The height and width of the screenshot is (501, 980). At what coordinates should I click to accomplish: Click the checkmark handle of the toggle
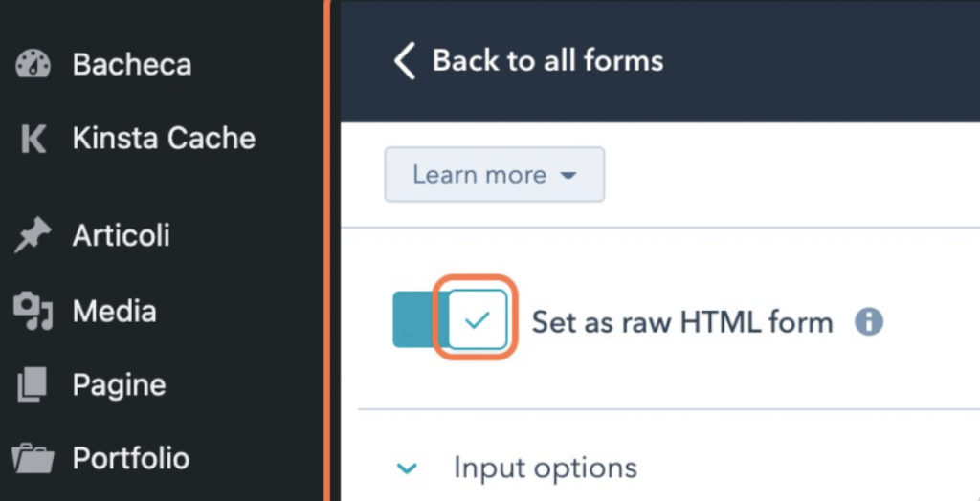[x=477, y=319]
